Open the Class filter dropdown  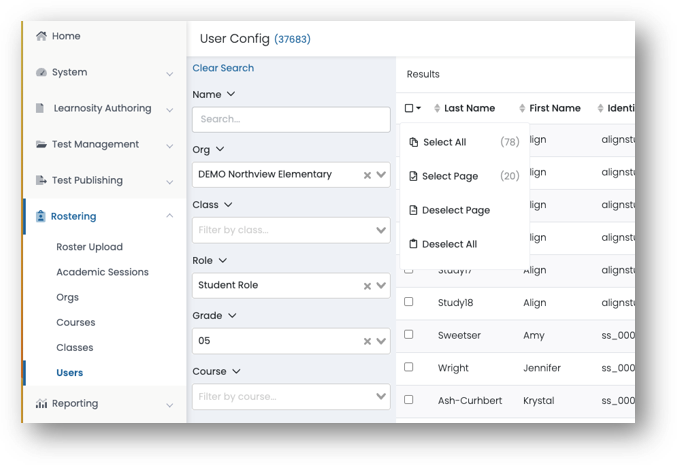(x=381, y=230)
